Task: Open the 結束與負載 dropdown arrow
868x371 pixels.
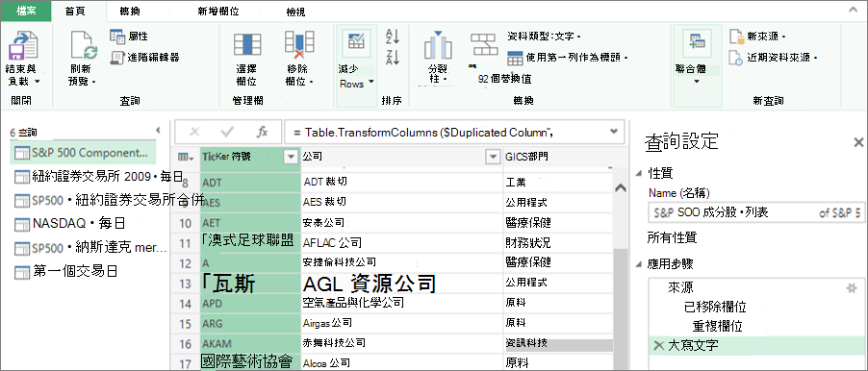Action: pyautogui.click(x=38, y=82)
